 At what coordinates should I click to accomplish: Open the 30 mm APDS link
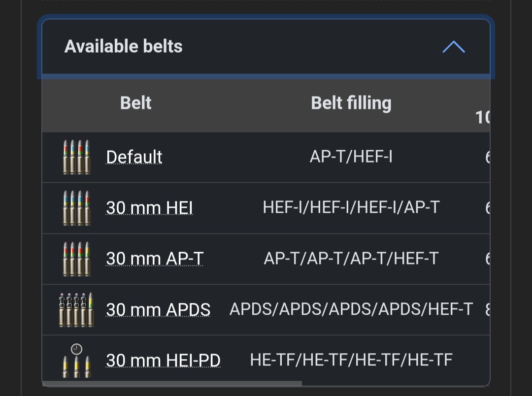click(x=158, y=309)
